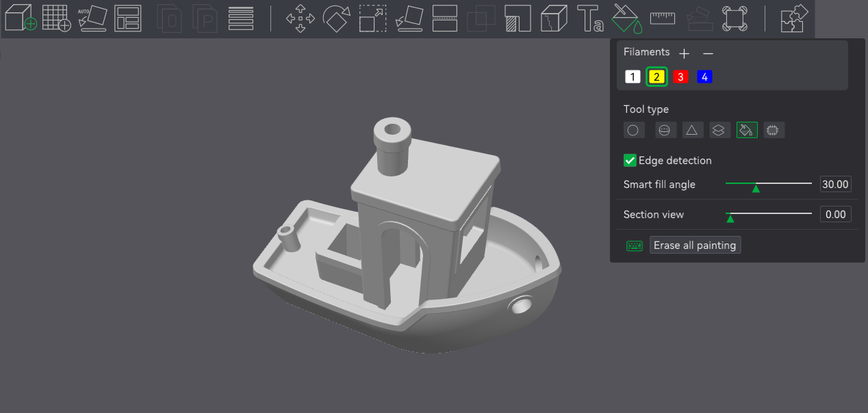868x413 pixels.
Task: Select the Move tool
Action: [300, 18]
